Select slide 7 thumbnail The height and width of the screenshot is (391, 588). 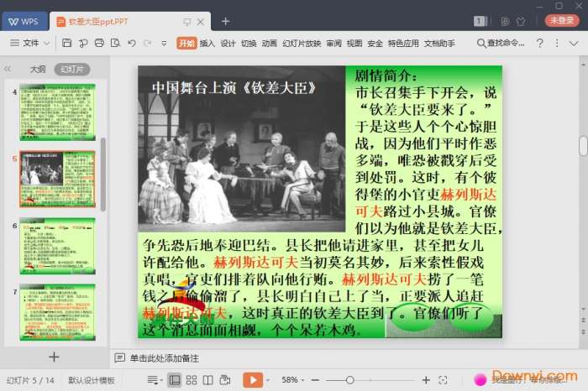pyautogui.click(x=58, y=312)
